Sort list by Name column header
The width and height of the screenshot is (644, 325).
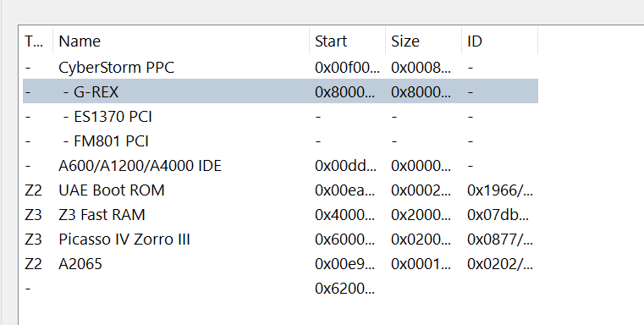[x=181, y=41]
